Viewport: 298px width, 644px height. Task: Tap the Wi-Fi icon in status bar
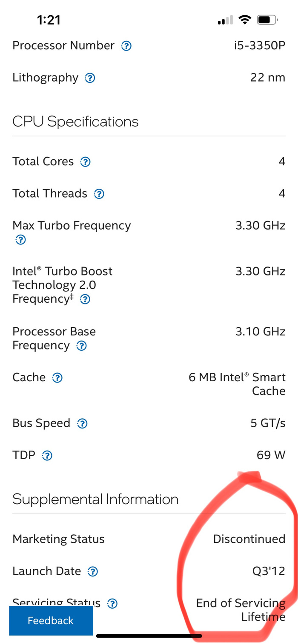[x=245, y=20]
